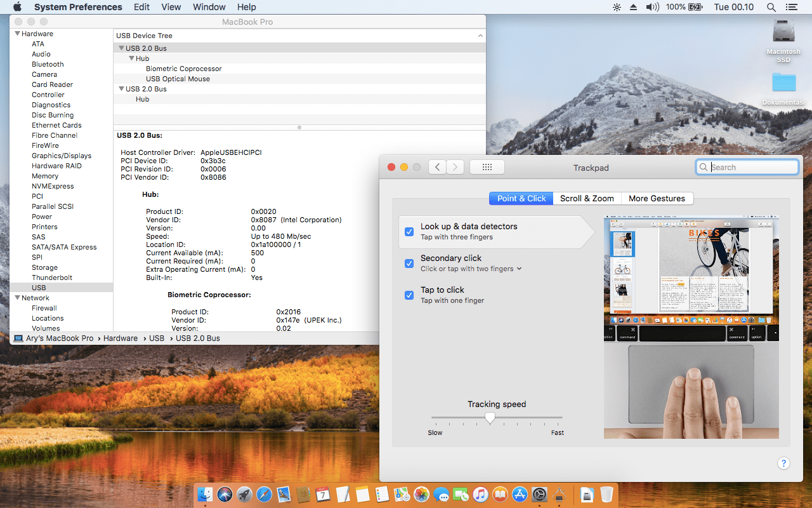Open System Preferences gear in Dock
The width and height of the screenshot is (812, 508).
tap(539, 494)
